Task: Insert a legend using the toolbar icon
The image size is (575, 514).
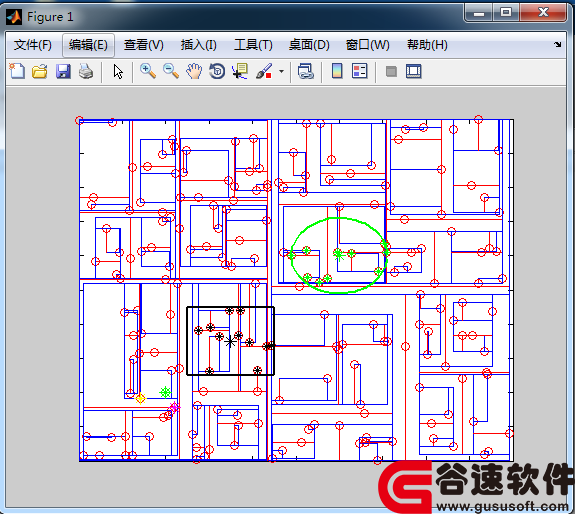Action: pyautogui.click(x=359, y=71)
